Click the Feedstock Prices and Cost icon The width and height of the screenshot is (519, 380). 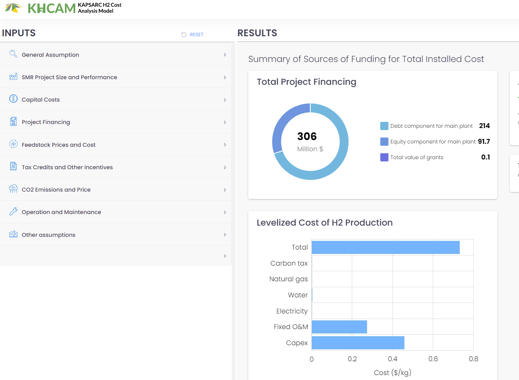coord(13,144)
